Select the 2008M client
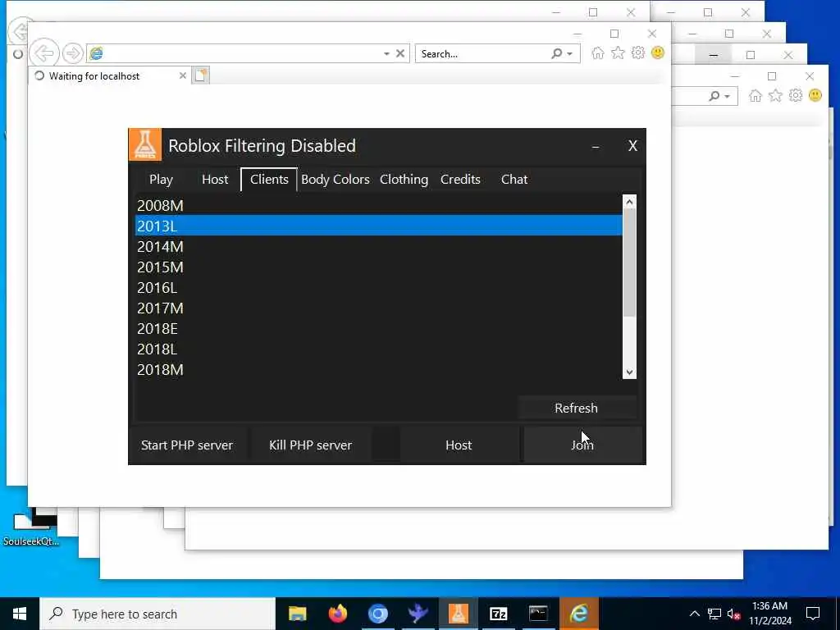The width and height of the screenshot is (840, 630). (x=378, y=206)
